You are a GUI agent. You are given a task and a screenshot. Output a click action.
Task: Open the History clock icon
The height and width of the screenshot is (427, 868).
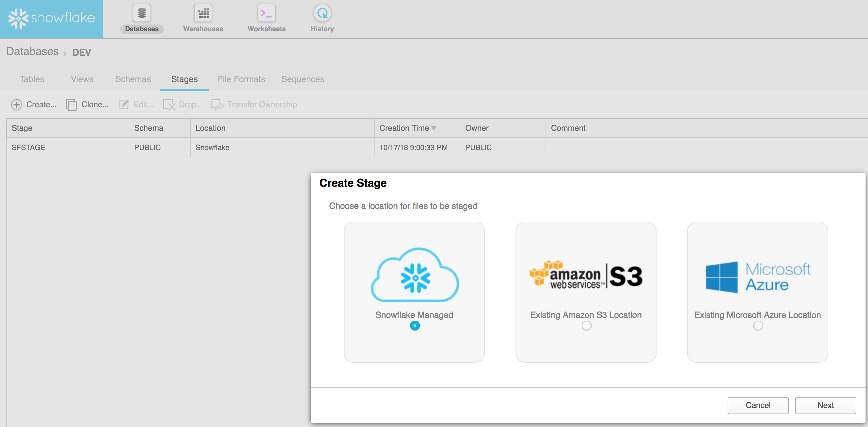322,13
